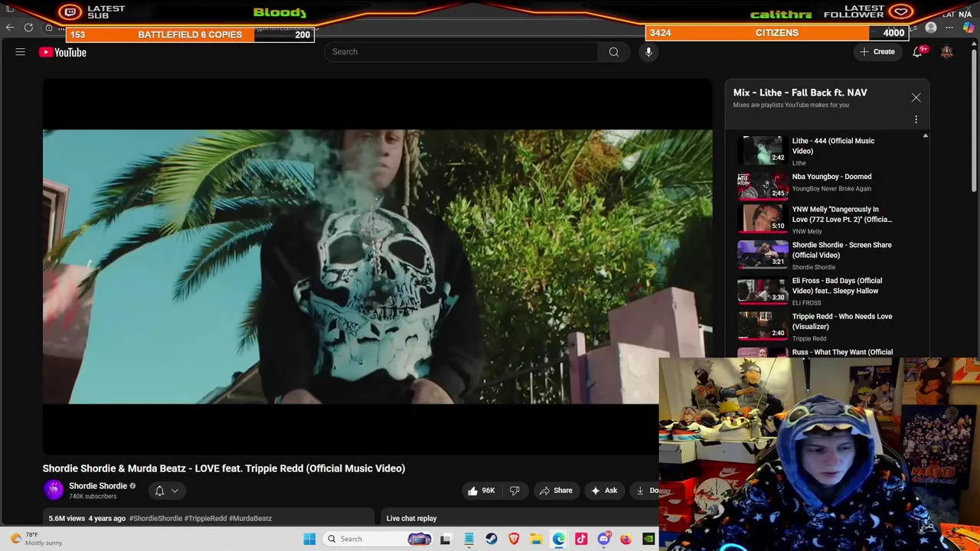Open Firefox from the taskbar
The width and height of the screenshot is (980, 551).
coord(626,539)
